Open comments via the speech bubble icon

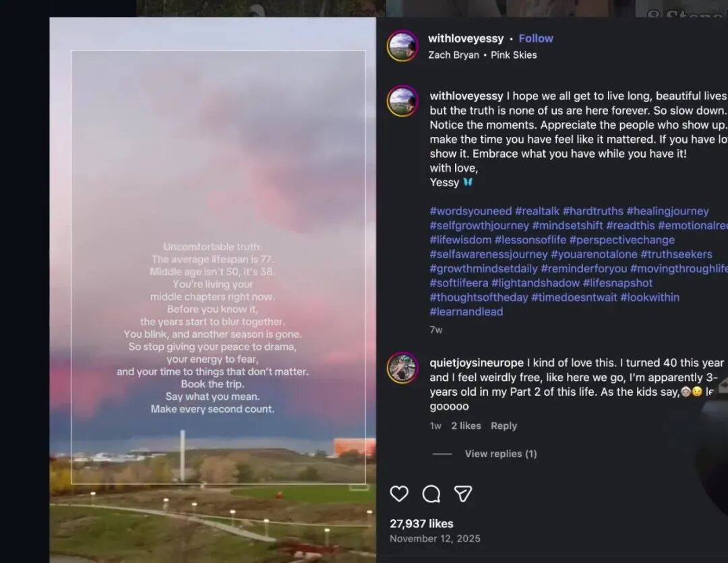point(431,494)
